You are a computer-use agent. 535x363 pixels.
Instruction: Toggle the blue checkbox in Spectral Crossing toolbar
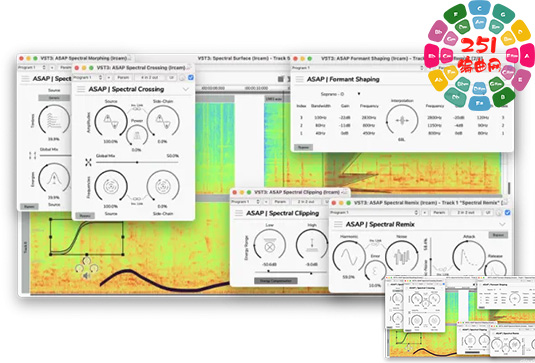[x=191, y=77]
